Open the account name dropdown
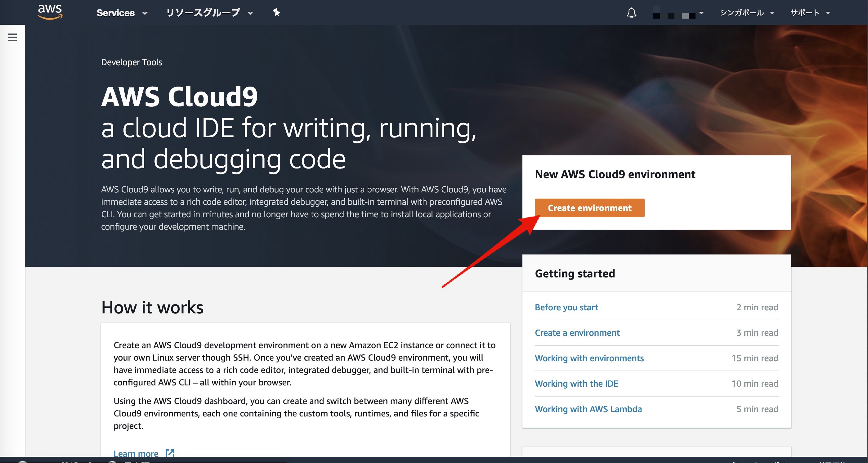Screen dimensions: 868x463 (x=678, y=13)
